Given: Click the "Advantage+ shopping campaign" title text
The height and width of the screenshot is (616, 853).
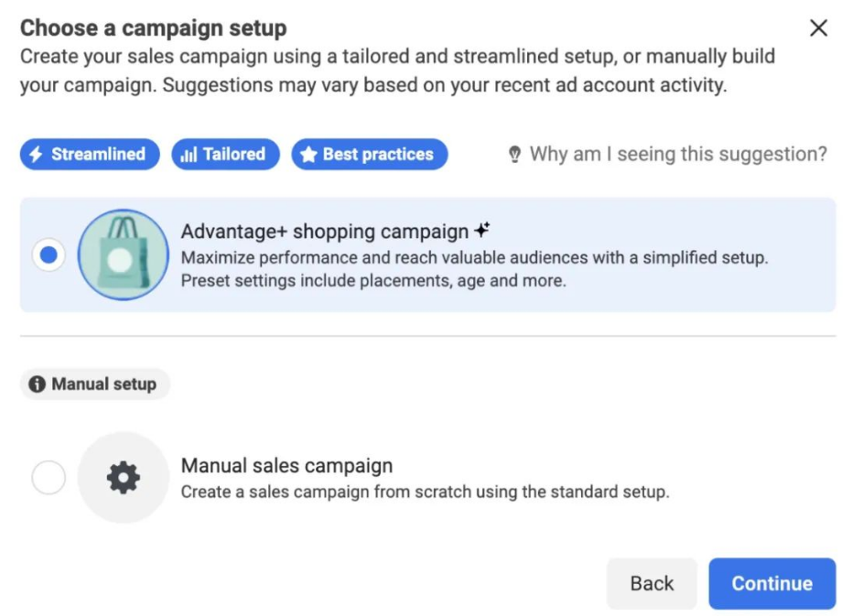Looking at the screenshot, I should pos(325,232).
